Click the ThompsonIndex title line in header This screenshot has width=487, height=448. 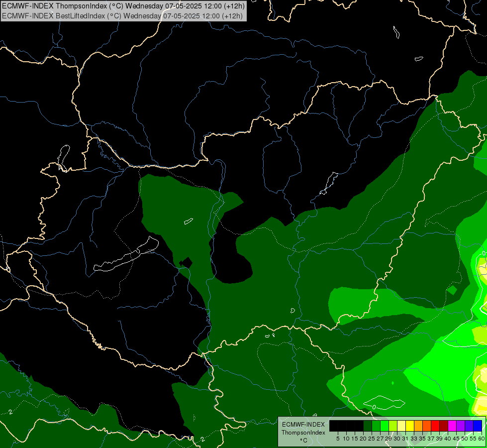(x=123, y=5)
